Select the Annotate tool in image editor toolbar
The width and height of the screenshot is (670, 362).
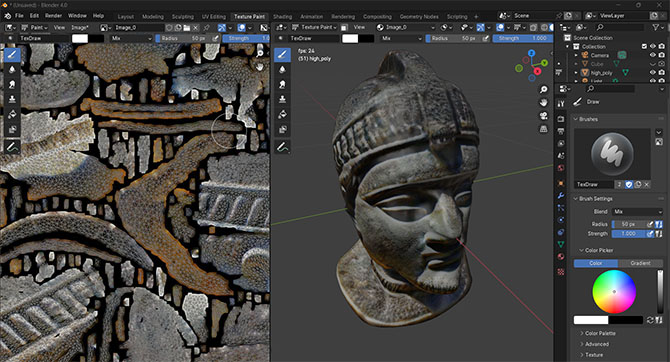point(12,147)
